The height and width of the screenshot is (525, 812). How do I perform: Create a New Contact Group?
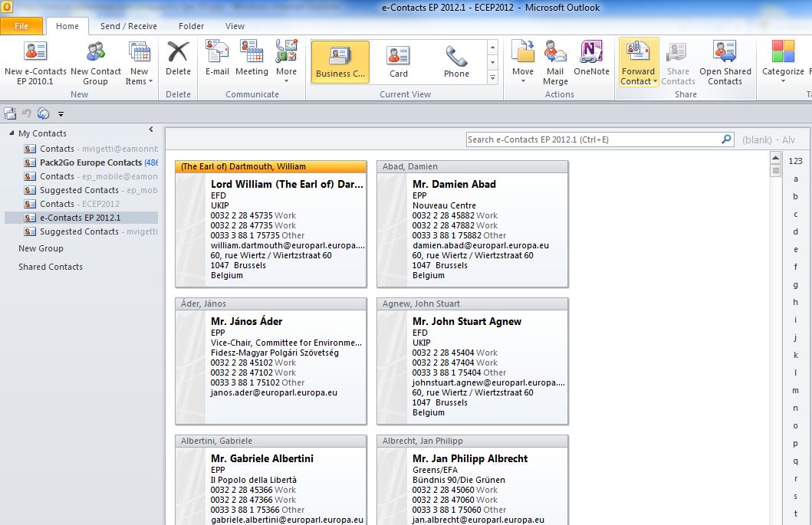(96, 63)
